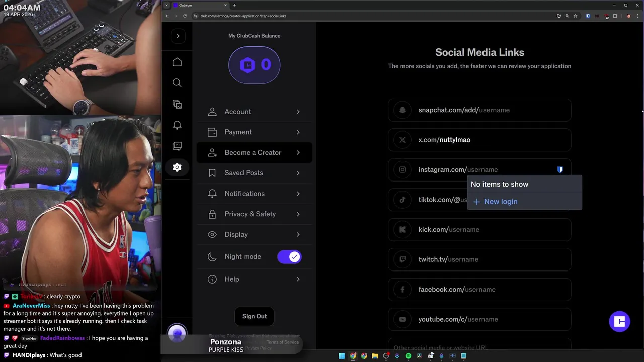644x362 pixels.
Task: Select the Become a Creator menu item
Action: tap(254, 152)
